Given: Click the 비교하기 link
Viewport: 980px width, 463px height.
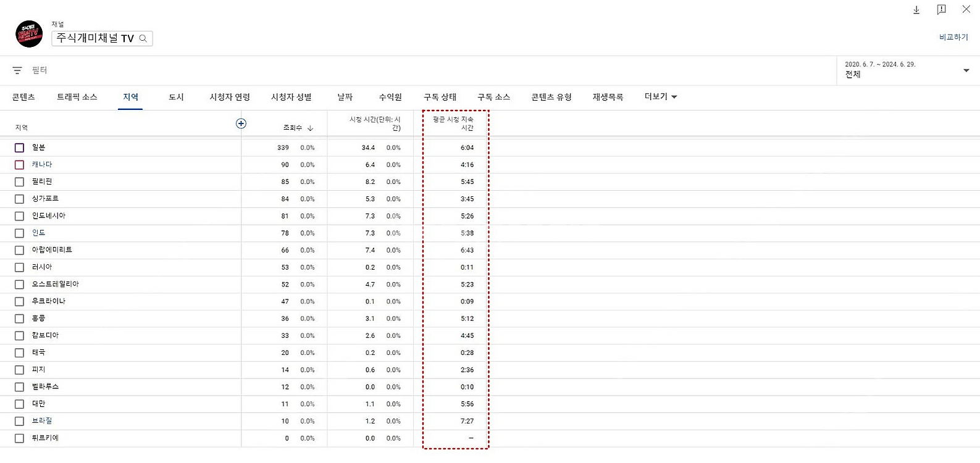Looking at the screenshot, I should click(x=953, y=37).
